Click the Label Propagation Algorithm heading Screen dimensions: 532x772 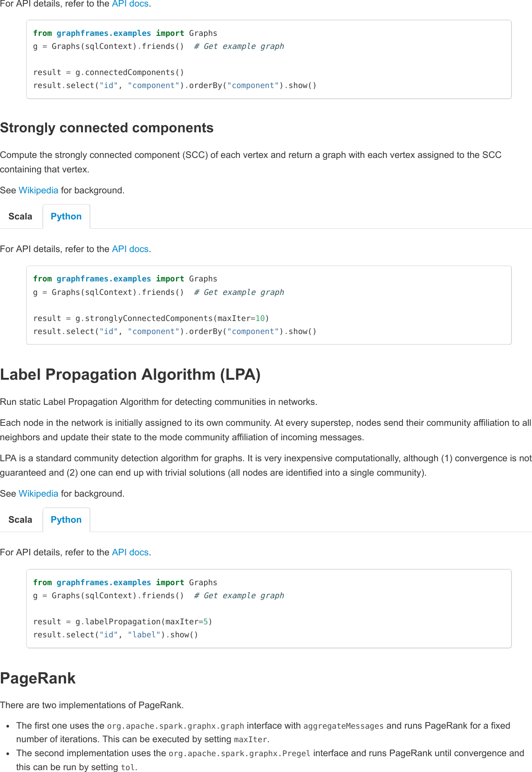point(130,374)
